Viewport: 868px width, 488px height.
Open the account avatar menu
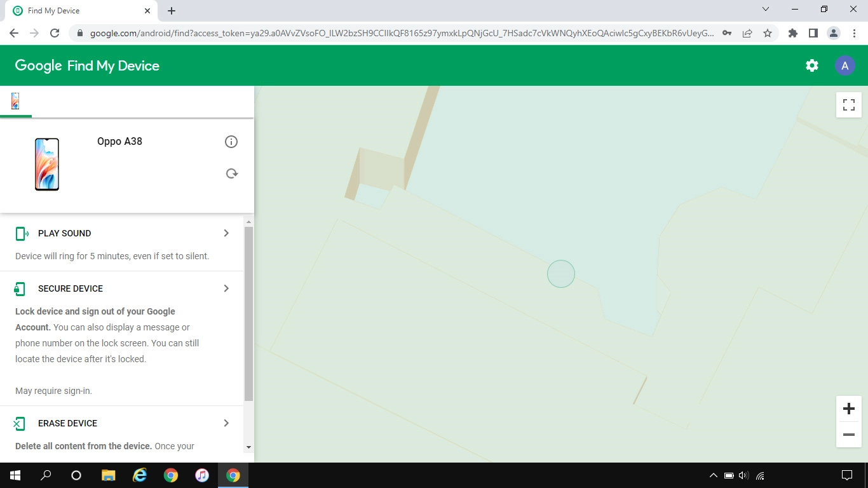pyautogui.click(x=844, y=65)
